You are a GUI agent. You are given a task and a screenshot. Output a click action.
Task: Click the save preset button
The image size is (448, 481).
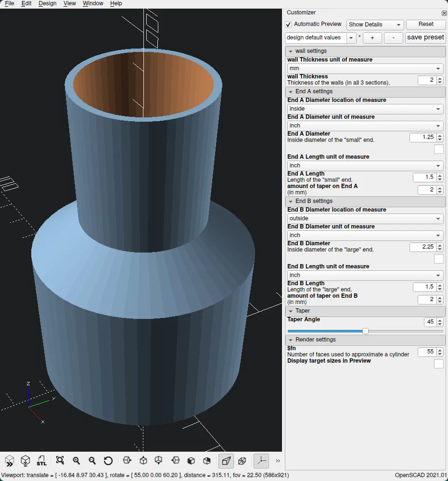(x=425, y=38)
